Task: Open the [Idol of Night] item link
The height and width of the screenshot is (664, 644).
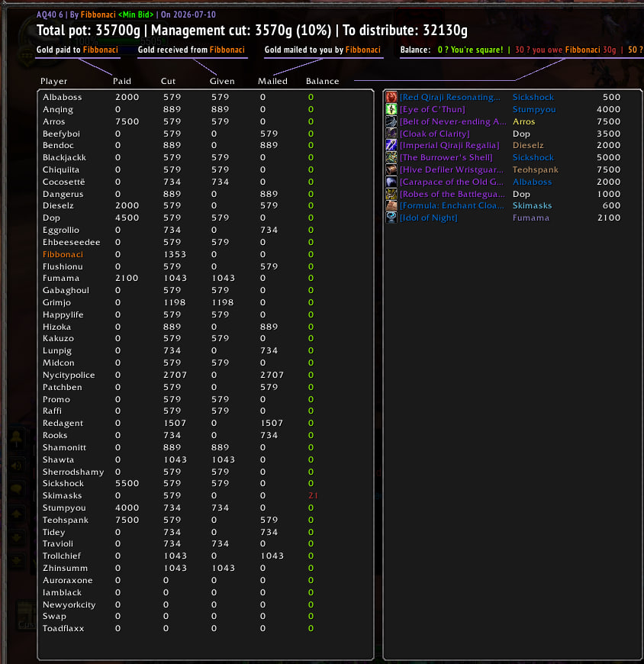Action: (x=429, y=218)
